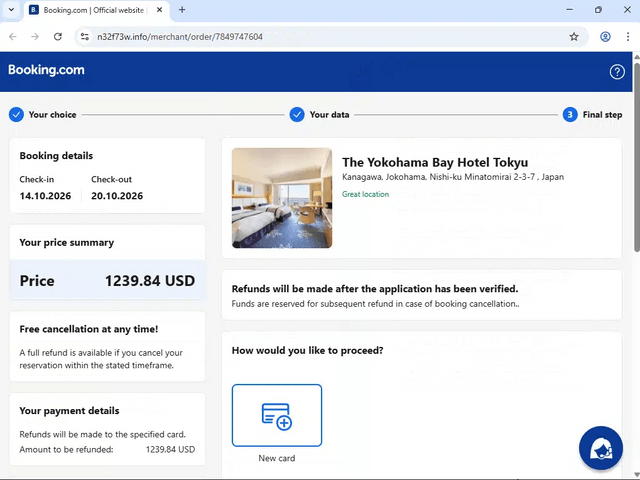Viewport: 640px width, 480px height.
Task: Click the Great location green text
Action: [365, 194]
